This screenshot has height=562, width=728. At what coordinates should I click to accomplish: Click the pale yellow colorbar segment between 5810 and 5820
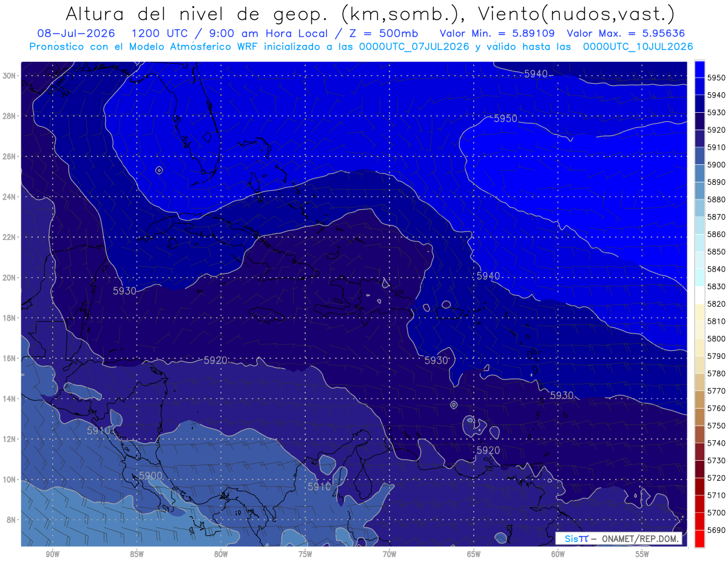tap(699, 312)
